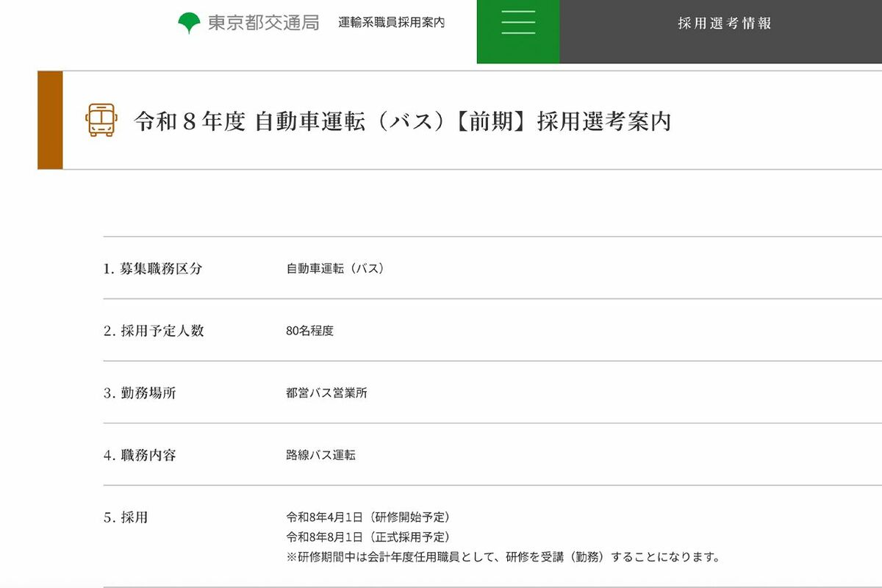Screen dimensions: 882x588
Task: Click the 都営バス営業所 text
Action: [x=326, y=393]
